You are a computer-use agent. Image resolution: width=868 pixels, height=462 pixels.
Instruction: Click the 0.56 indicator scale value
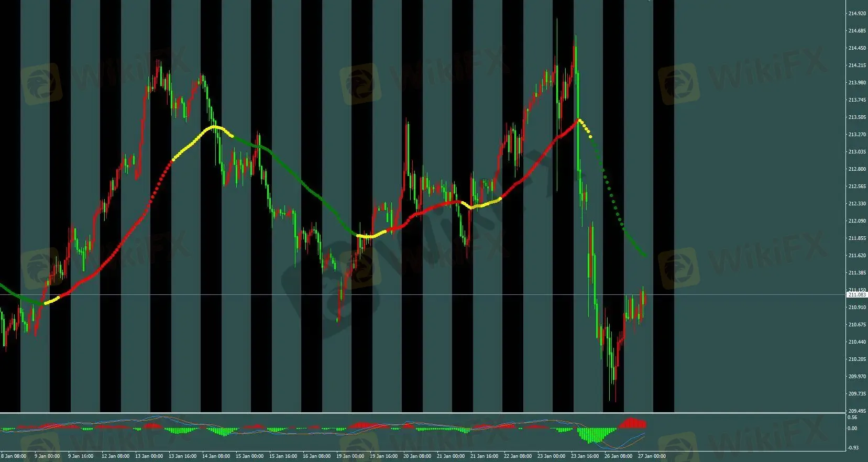(x=853, y=417)
